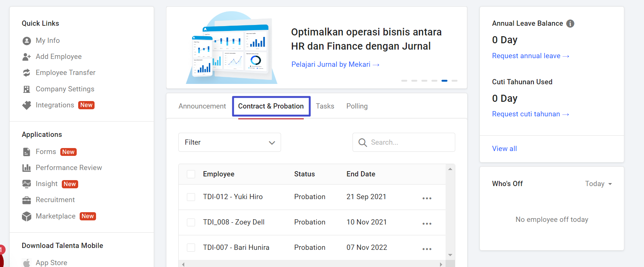Open the Today dropdown in Who's Off
Screen dimensions: 644x267
click(x=598, y=184)
